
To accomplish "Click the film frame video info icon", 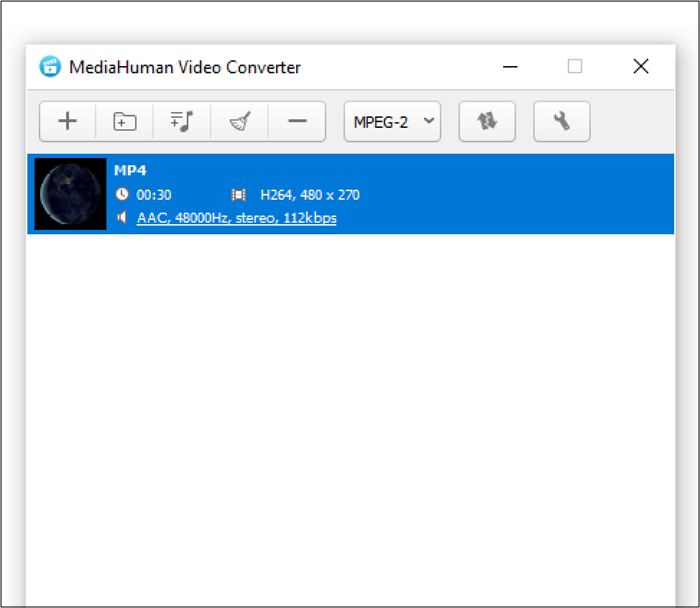I will coord(238,195).
